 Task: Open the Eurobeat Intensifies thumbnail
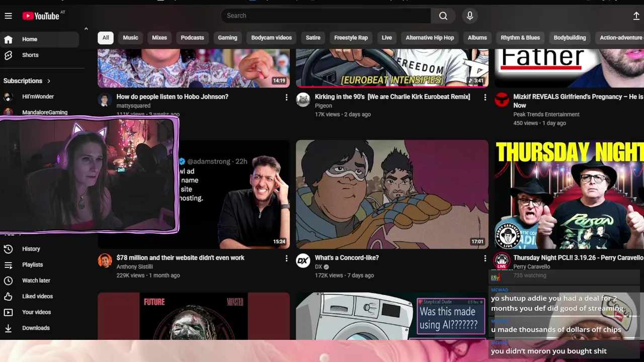point(392,68)
